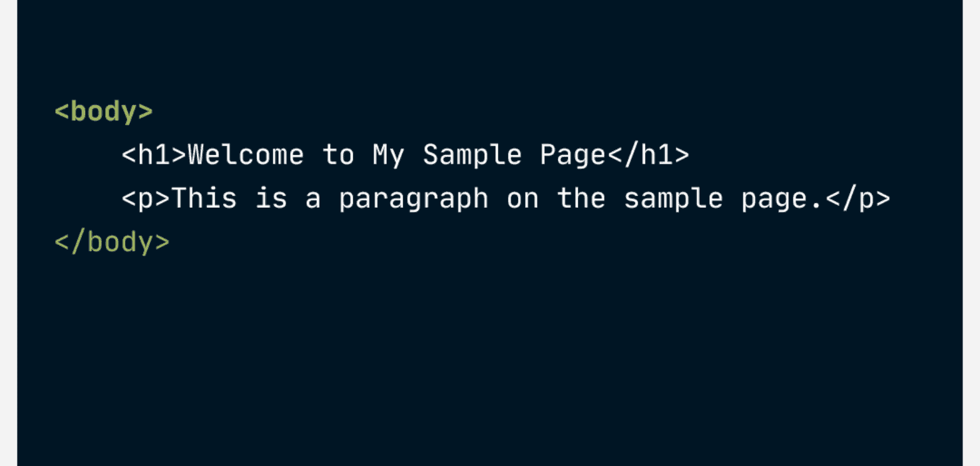980x466 pixels.
Task: Place cursor on the word "paragraph"
Action: coord(413,199)
